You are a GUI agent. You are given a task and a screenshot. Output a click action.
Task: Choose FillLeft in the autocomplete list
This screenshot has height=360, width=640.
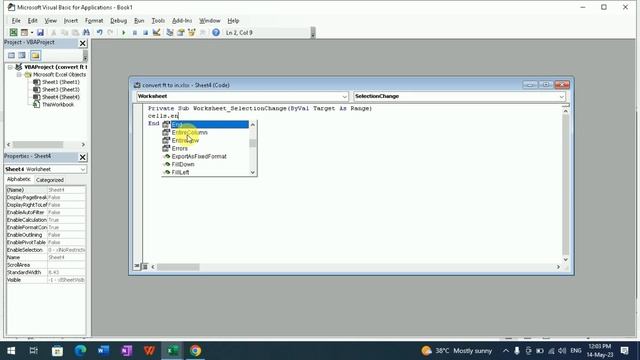click(x=205, y=172)
